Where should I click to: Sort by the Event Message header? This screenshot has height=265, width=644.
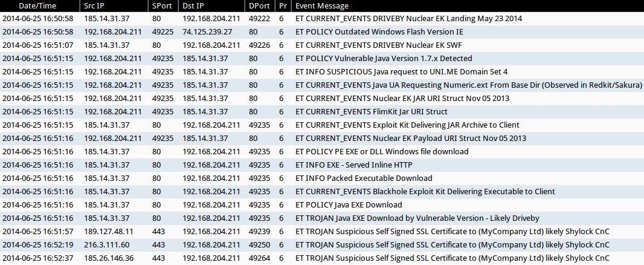coord(322,5)
